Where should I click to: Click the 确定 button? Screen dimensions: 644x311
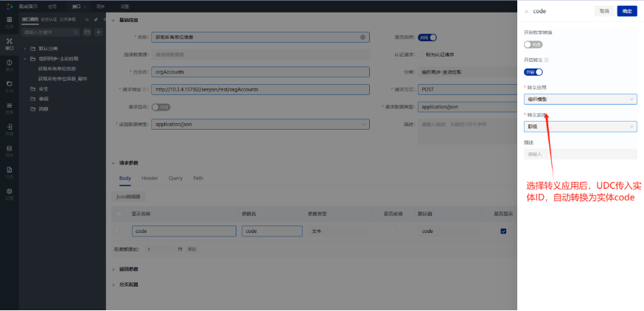pos(626,11)
